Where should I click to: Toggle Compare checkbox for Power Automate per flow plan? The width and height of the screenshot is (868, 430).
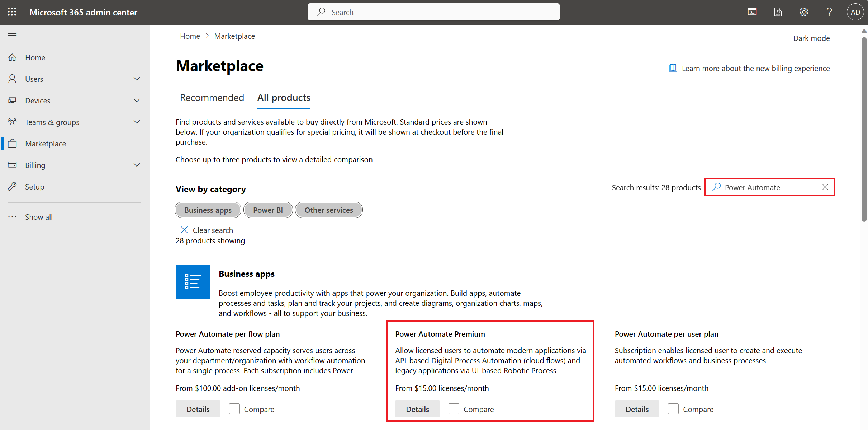(x=234, y=409)
